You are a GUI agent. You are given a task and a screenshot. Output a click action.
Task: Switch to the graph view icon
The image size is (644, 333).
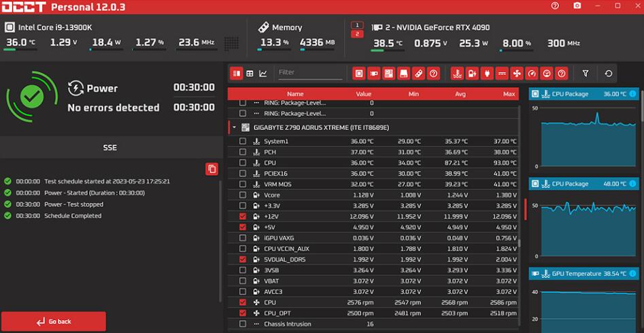[263, 73]
